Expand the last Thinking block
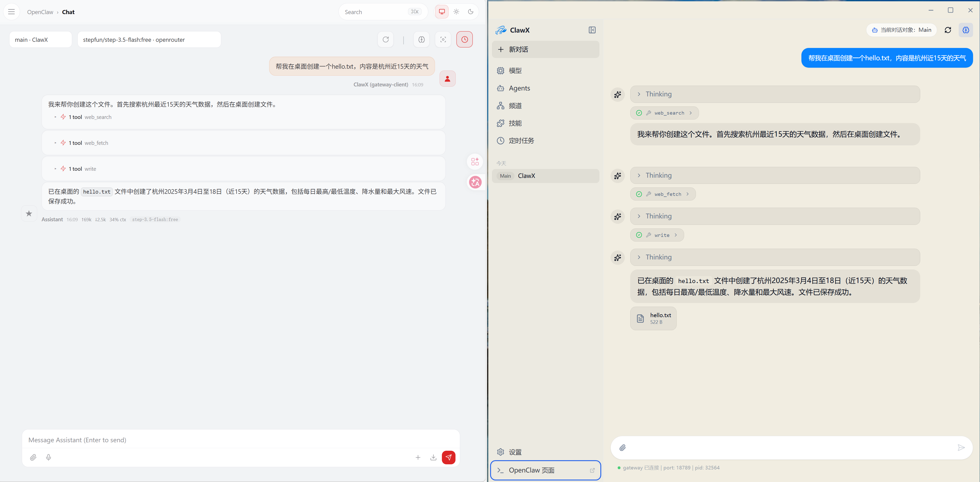 775,257
